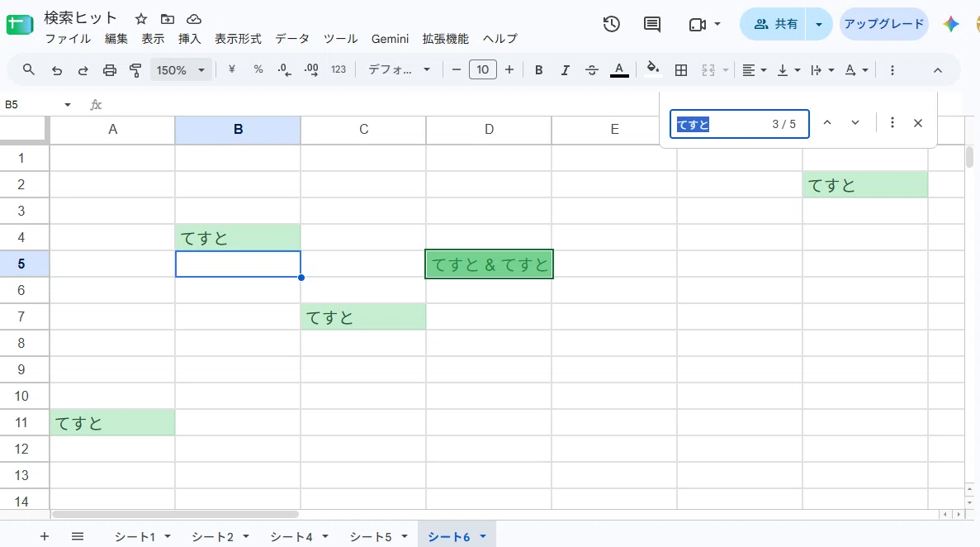Image resolution: width=980 pixels, height=547 pixels.
Task: Expand the share options arrow
Action: click(x=819, y=25)
